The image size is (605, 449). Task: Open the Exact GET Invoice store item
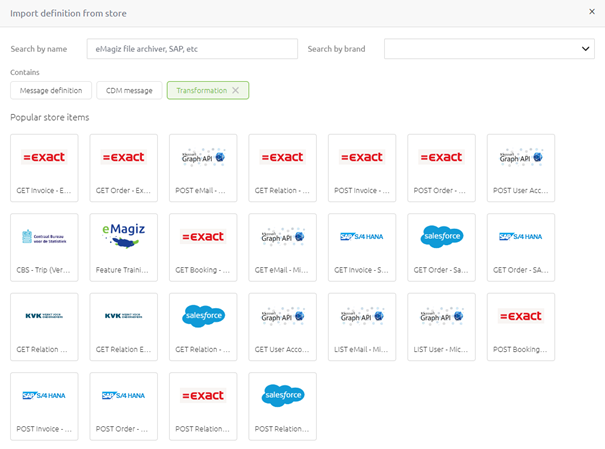pyautogui.click(x=44, y=168)
